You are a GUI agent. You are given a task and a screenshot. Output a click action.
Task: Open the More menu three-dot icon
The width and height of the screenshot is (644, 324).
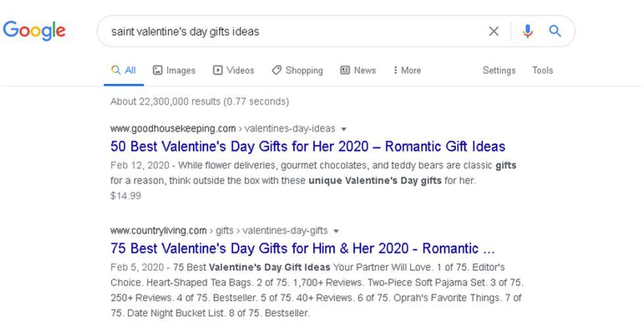click(395, 70)
